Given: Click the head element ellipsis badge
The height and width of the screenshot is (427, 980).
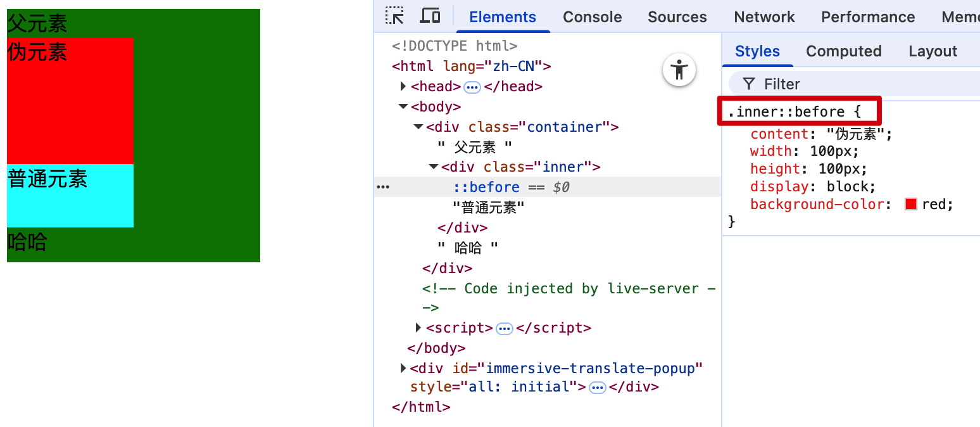Looking at the screenshot, I should (472, 87).
